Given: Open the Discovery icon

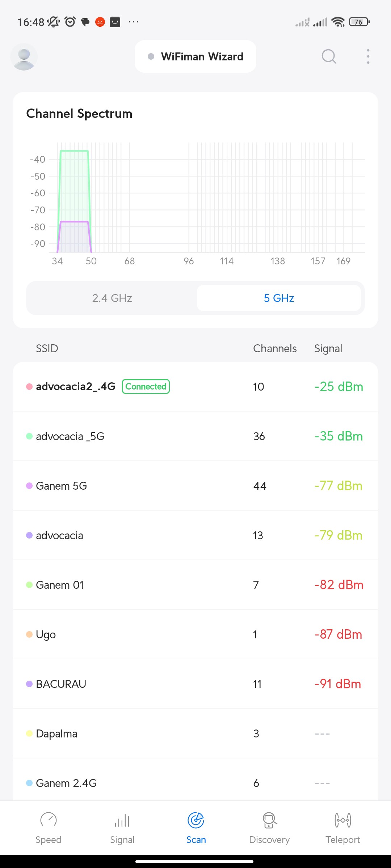Looking at the screenshot, I should tap(269, 820).
